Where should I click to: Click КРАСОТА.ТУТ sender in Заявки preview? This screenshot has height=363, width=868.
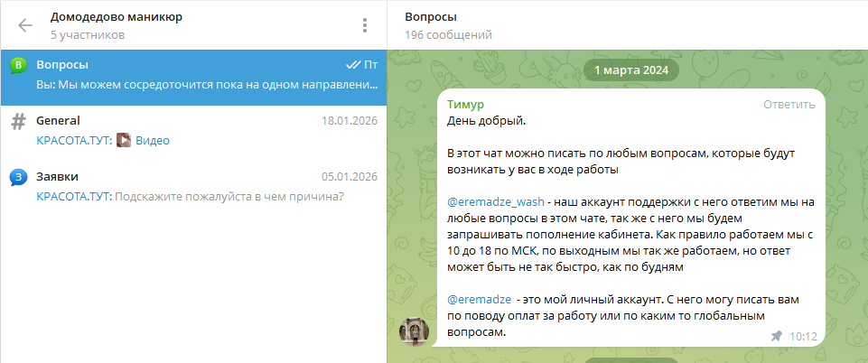(74, 197)
